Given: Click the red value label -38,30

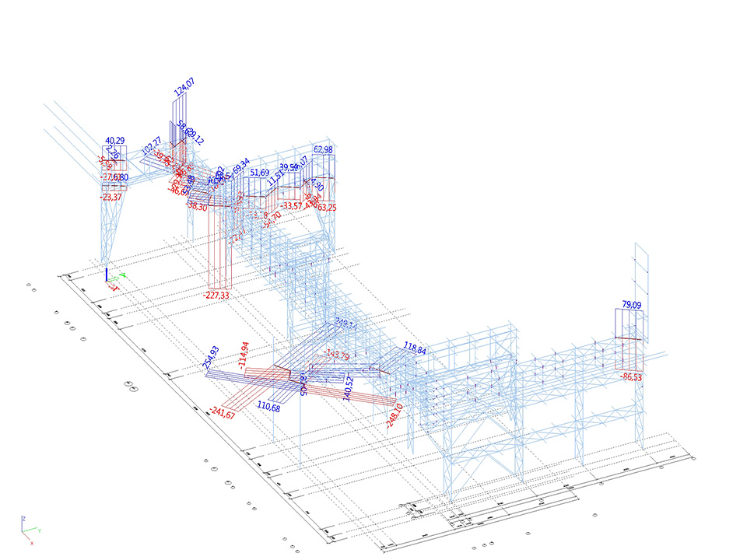Looking at the screenshot, I should coord(197,207).
